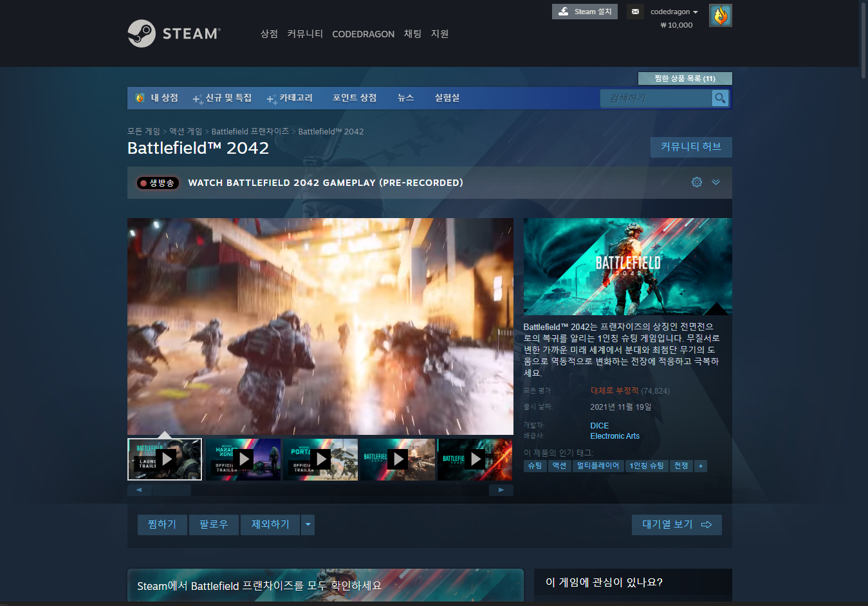Click the plus button to add tags
Image resolution: width=868 pixels, height=606 pixels.
[701, 466]
